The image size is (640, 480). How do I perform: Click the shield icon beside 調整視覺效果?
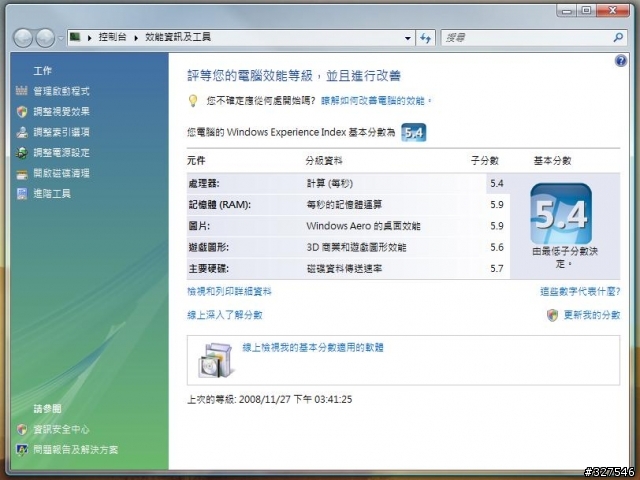(22, 111)
